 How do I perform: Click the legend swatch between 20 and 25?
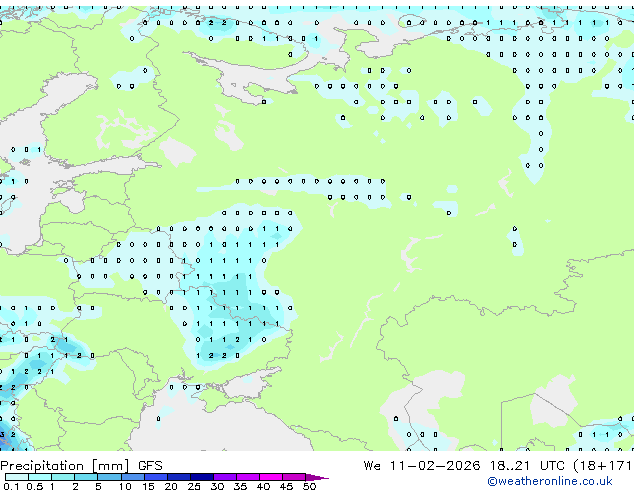point(179,477)
